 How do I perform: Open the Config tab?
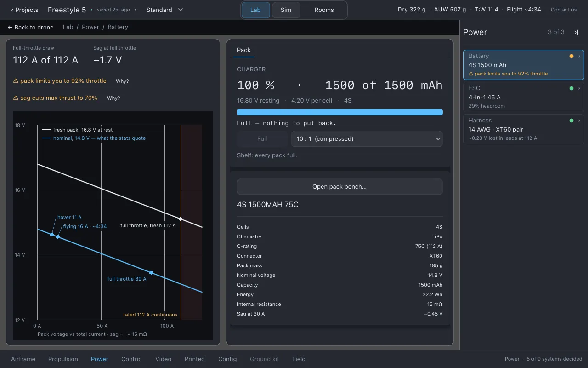[227, 359]
